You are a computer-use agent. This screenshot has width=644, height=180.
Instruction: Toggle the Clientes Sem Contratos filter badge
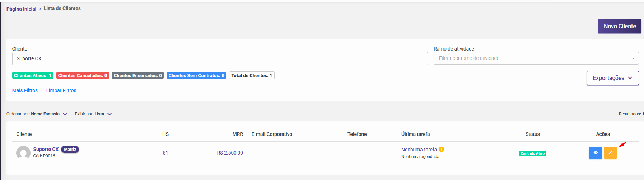click(196, 76)
